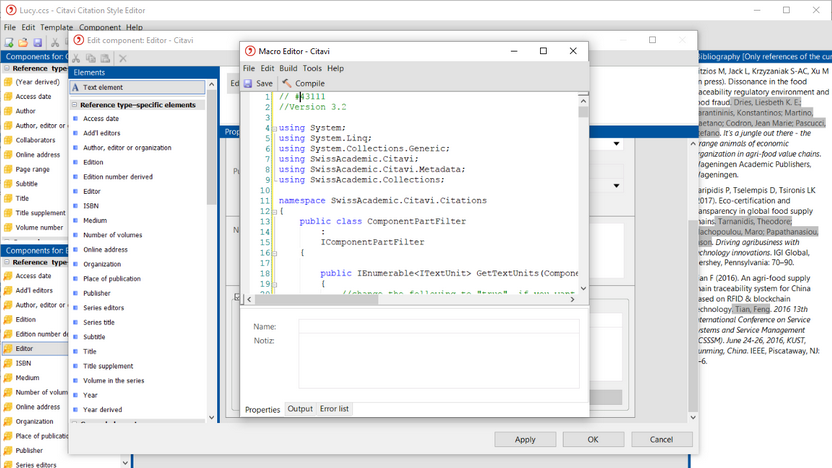Click the Copy icon in Edit component toolbar

pos(91,58)
